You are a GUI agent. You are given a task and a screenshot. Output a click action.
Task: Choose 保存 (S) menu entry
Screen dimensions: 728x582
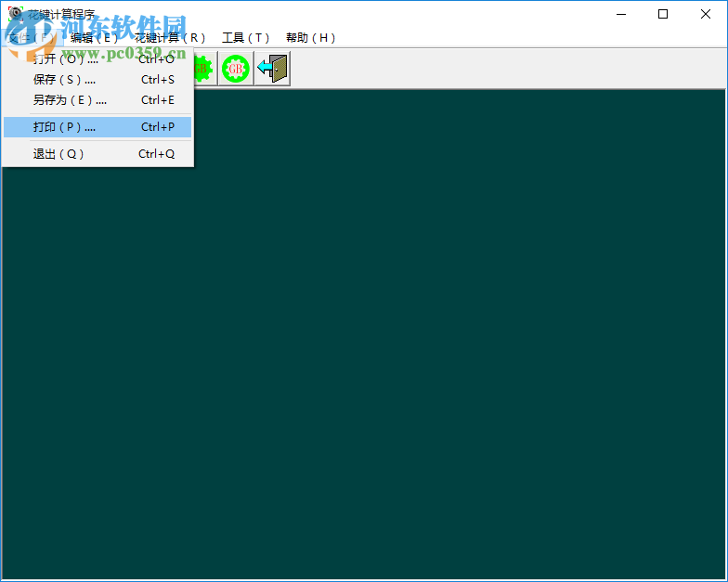97,80
